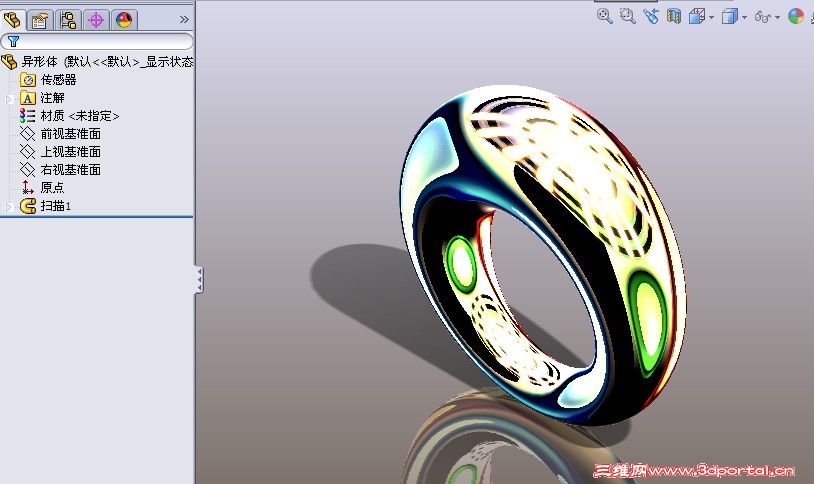This screenshot has height=484, width=814.
Task: Expand the 注解 annotations folder arrow
Action: [9, 98]
